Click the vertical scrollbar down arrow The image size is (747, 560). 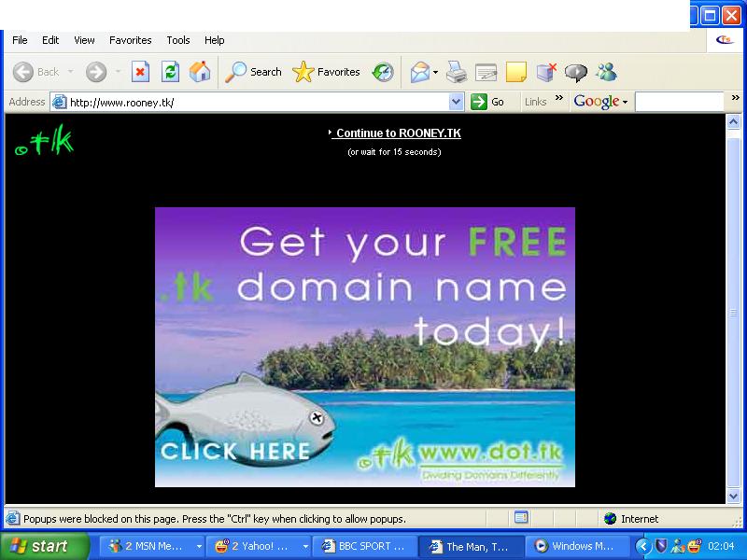pyautogui.click(x=733, y=496)
